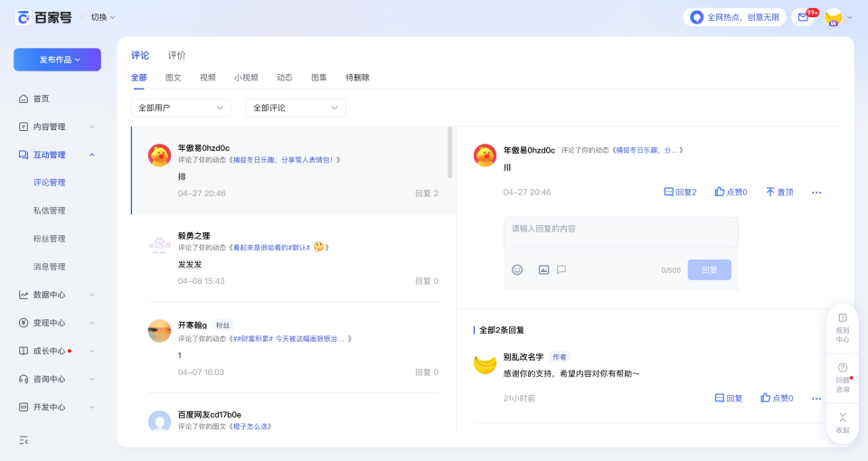Open link 橙子怎么选 in list
Viewport: 868px width, 461px height.
pyautogui.click(x=250, y=427)
